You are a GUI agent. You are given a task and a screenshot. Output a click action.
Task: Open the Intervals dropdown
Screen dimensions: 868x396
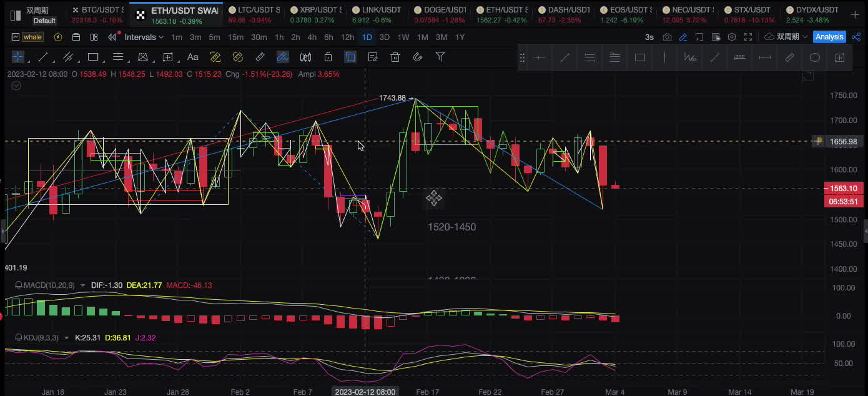click(x=144, y=37)
